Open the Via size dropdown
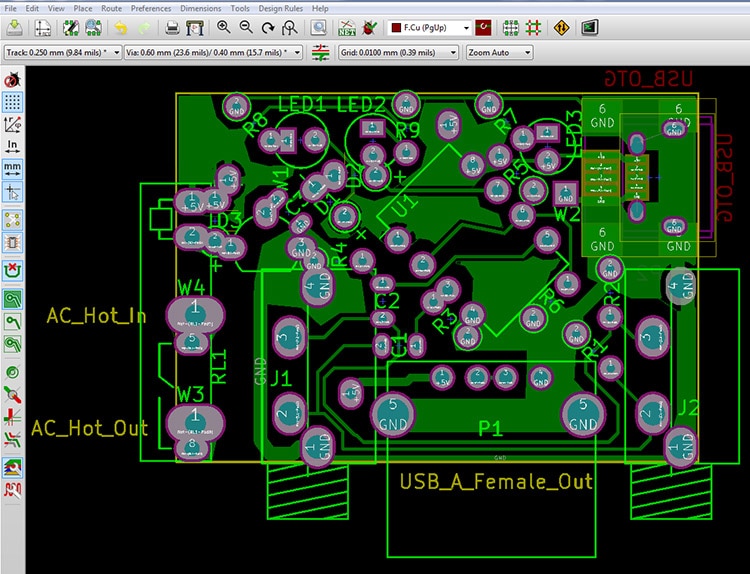This screenshot has width=750, height=574. click(x=212, y=51)
